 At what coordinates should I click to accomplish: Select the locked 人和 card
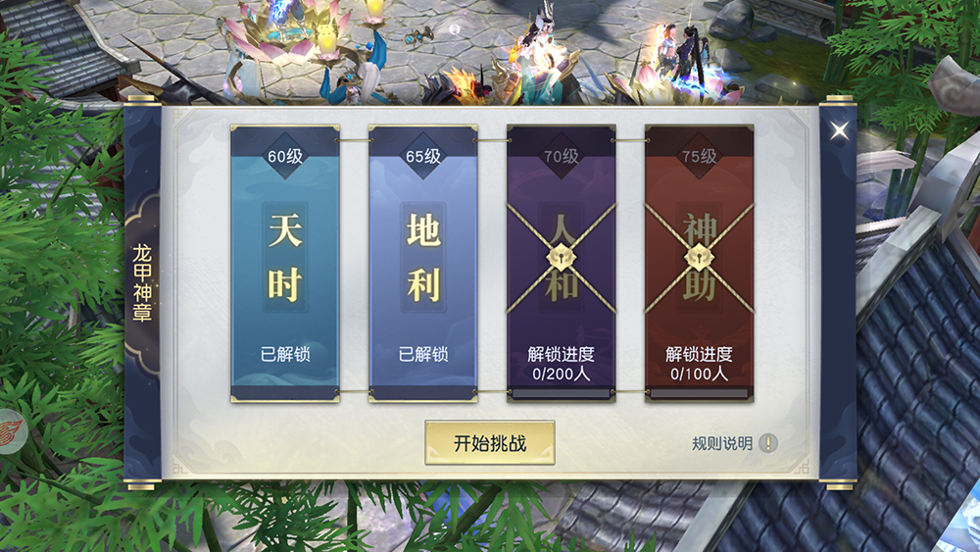point(562,263)
